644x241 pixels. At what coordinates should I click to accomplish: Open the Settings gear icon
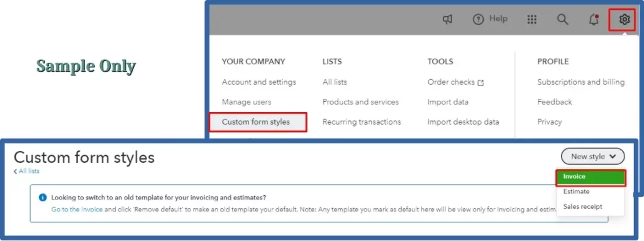pos(625,20)
